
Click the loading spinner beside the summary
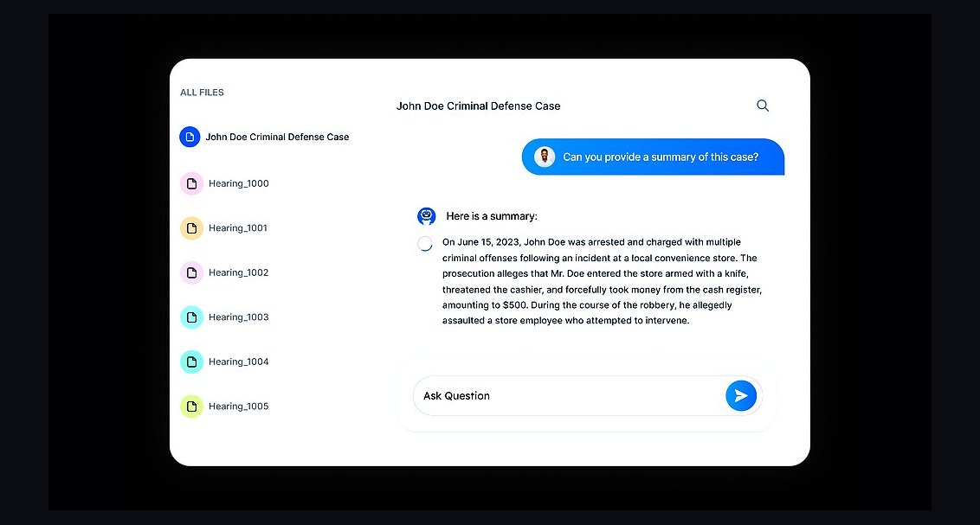click(x=425, y=243)
